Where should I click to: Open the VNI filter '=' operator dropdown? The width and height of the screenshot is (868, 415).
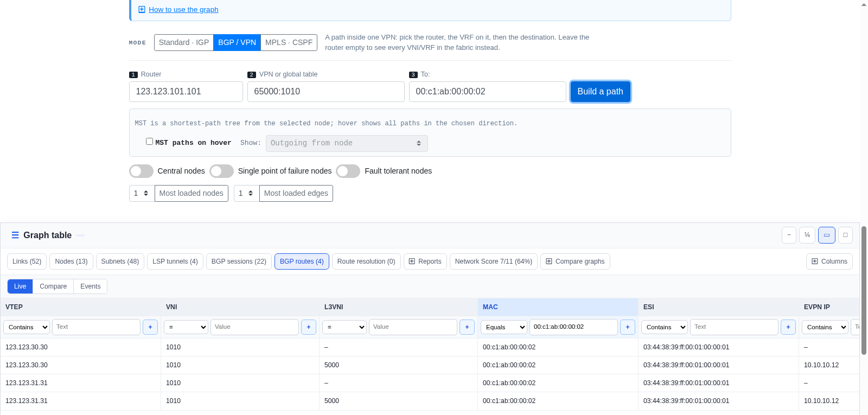pyautogui.click(x=186, y=327)
